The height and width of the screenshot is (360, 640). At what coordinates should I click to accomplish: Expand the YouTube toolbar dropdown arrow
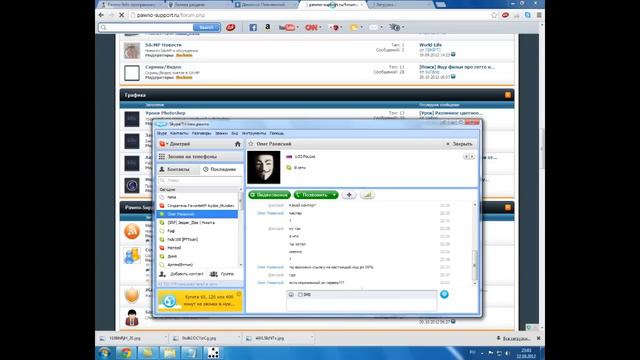point(298,27)
